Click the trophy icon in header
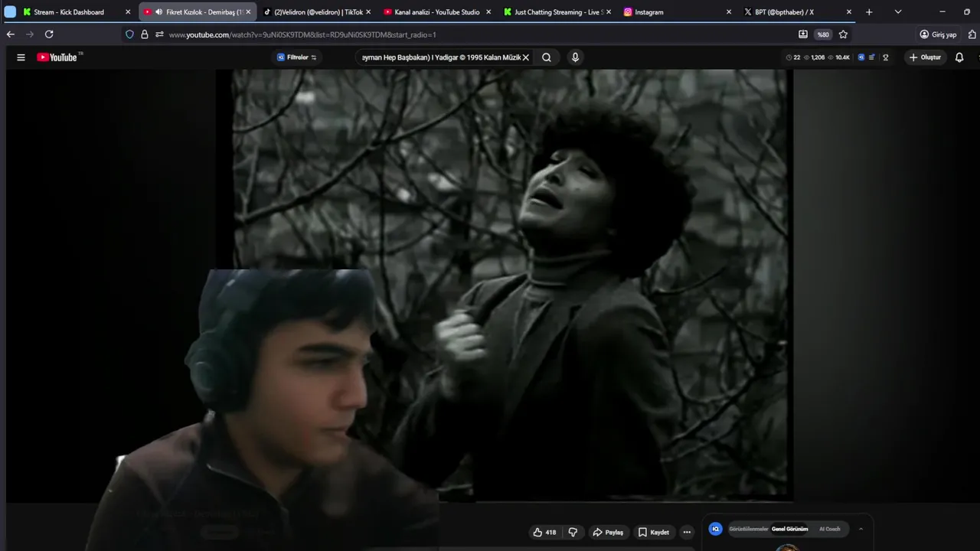The width and height of the screenshot is (980, 551). [886, 57]
